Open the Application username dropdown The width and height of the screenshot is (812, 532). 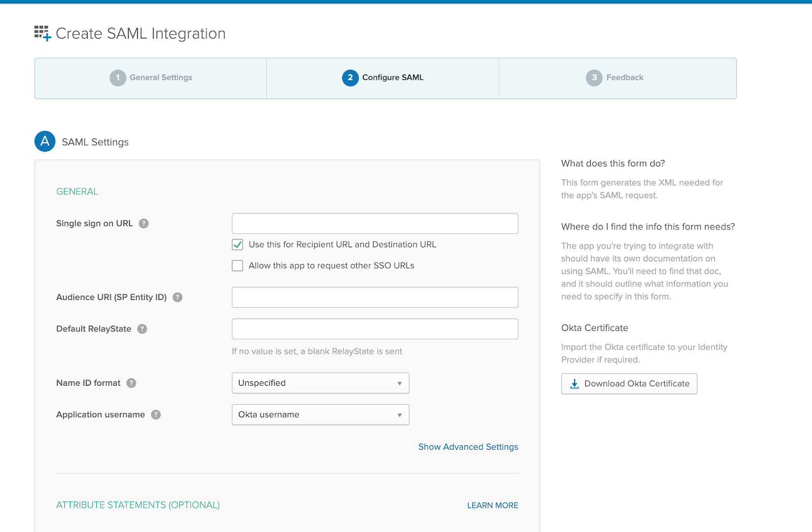tap(320, 415)
